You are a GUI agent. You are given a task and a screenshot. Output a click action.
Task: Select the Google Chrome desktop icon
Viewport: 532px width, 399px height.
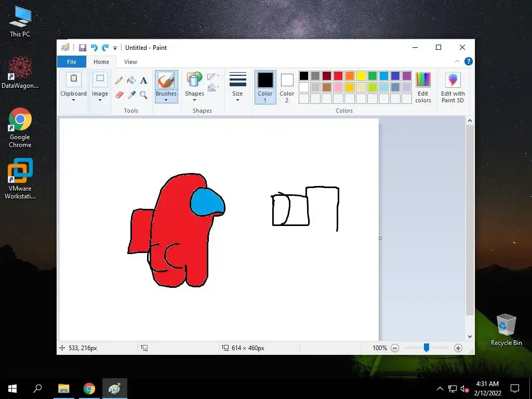pyautogui.click(x=20, y=128)
